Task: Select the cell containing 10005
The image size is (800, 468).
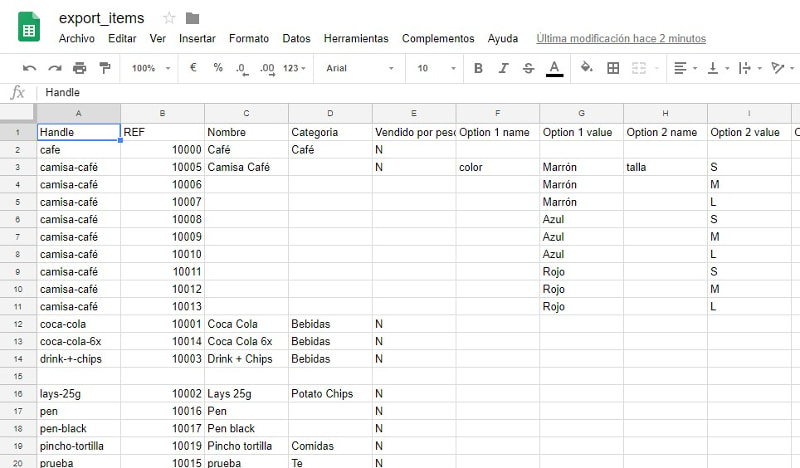Action: pos(162,167)
